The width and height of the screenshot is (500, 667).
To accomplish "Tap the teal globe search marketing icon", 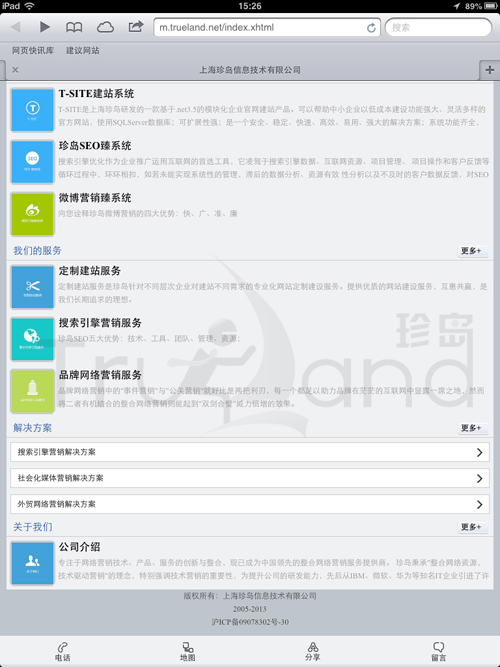I will 32,339.
